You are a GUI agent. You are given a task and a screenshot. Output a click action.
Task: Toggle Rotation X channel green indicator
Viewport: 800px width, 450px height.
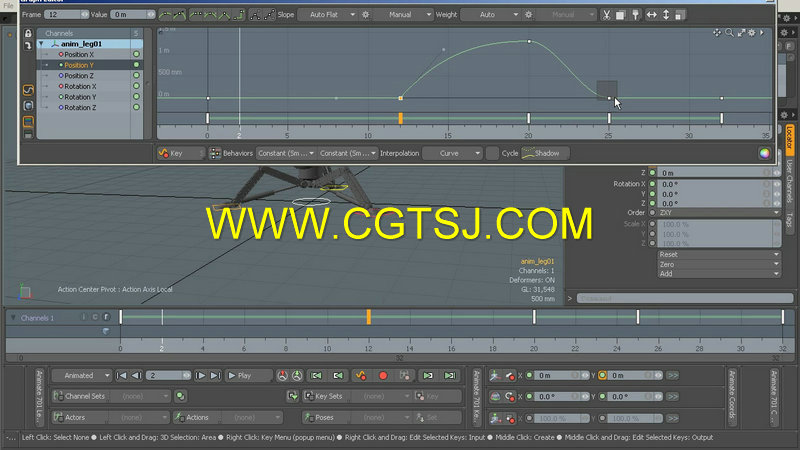[x=136, y=86]
